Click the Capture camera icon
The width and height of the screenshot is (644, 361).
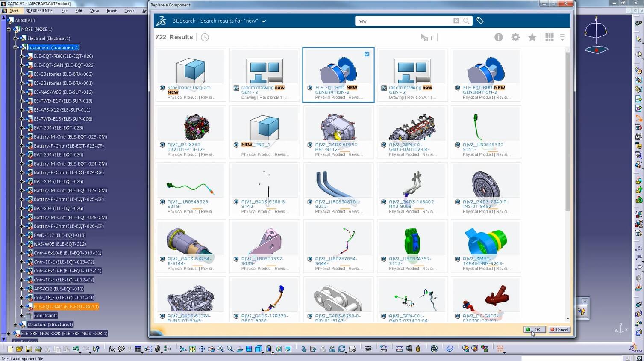tap(368, 349)
